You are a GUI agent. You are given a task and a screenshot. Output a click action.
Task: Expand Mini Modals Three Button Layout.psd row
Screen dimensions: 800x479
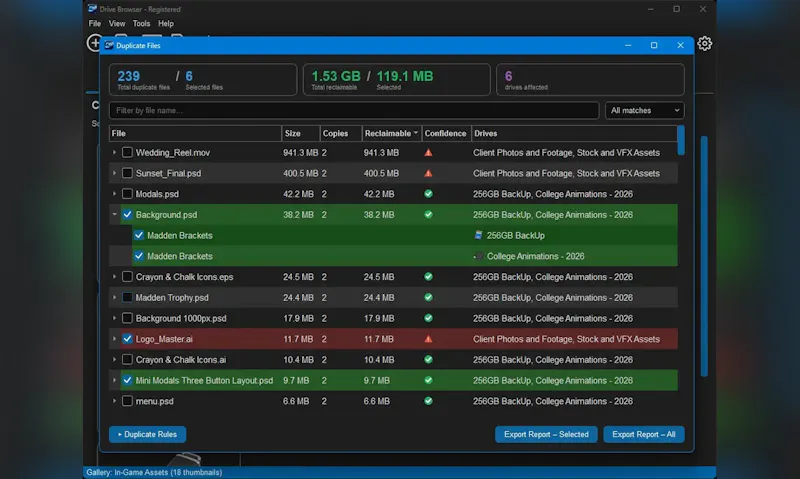[114, 380]
